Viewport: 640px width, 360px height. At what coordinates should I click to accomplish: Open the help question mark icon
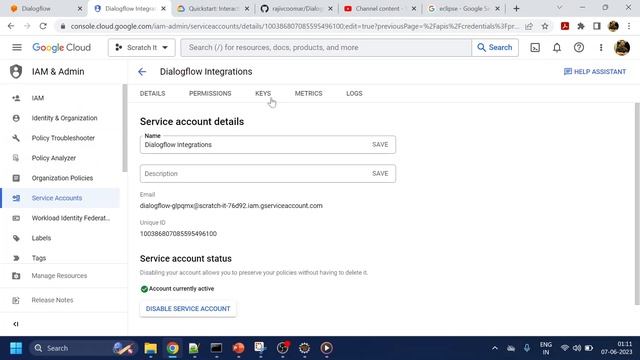[x=579, y=47]
